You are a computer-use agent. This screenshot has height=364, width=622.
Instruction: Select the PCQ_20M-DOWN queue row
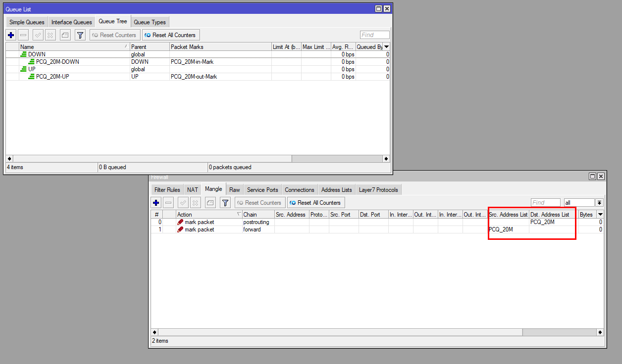click(x=57, y=62)
